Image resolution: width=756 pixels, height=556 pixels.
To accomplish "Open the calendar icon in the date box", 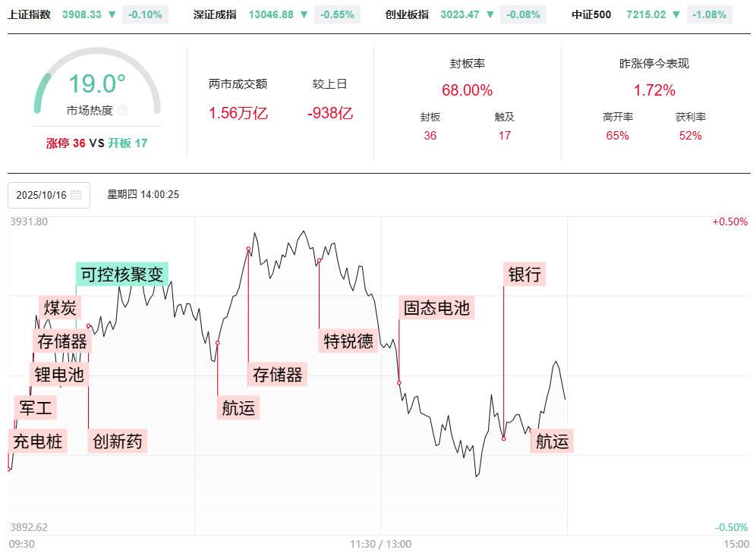I will (76, 195).
